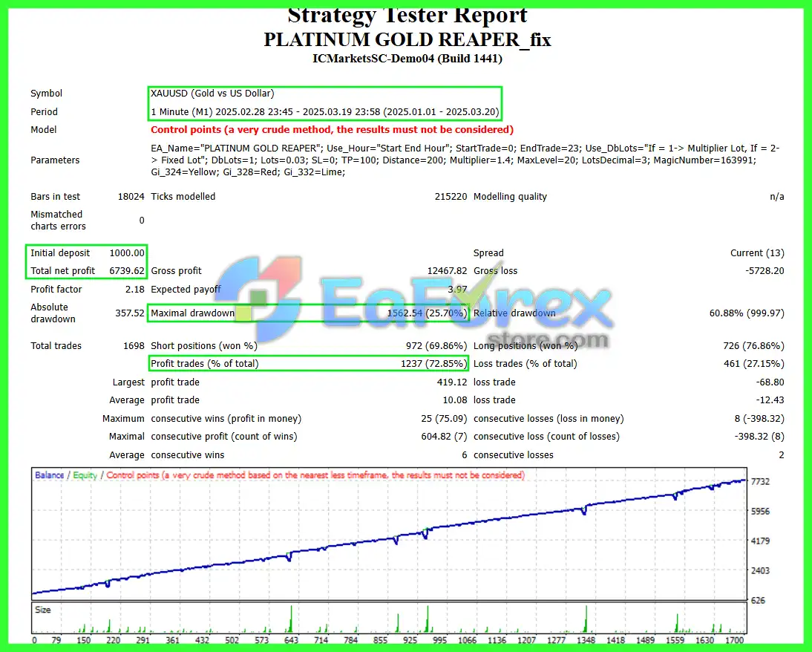Screen dimensions: 812x652
Task: Click the "7732" balance axis label
Action: point(760,481)
